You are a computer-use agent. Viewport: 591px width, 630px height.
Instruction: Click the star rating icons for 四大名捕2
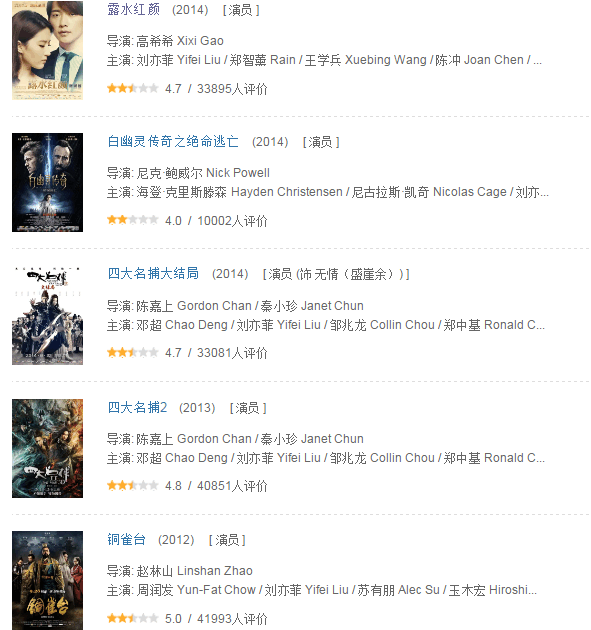133,486
